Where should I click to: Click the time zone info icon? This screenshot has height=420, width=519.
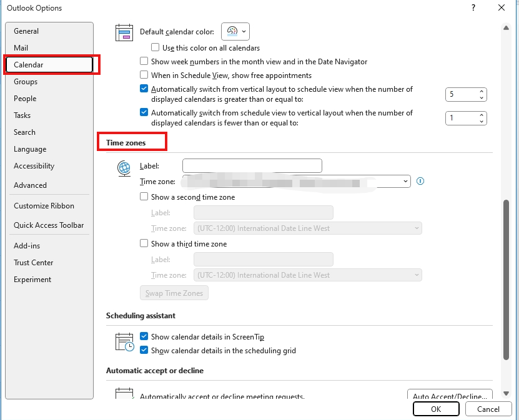[x=420, y=181]
